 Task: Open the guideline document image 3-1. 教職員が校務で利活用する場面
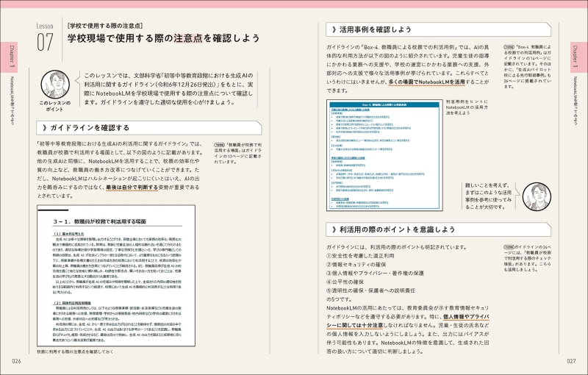[x=116, y=276]
